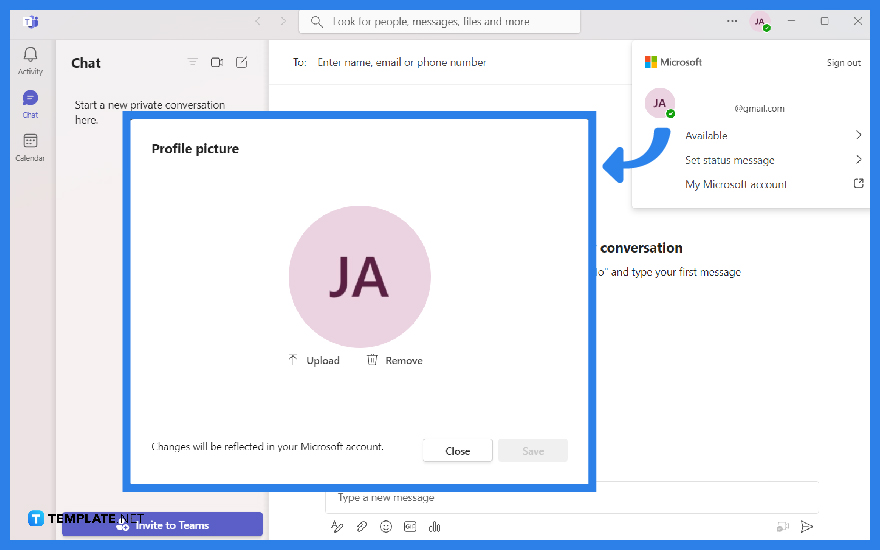Upload a new profile picture
Image resolution: width=880 pixels, height=550 pixels.
click(314, 360)
